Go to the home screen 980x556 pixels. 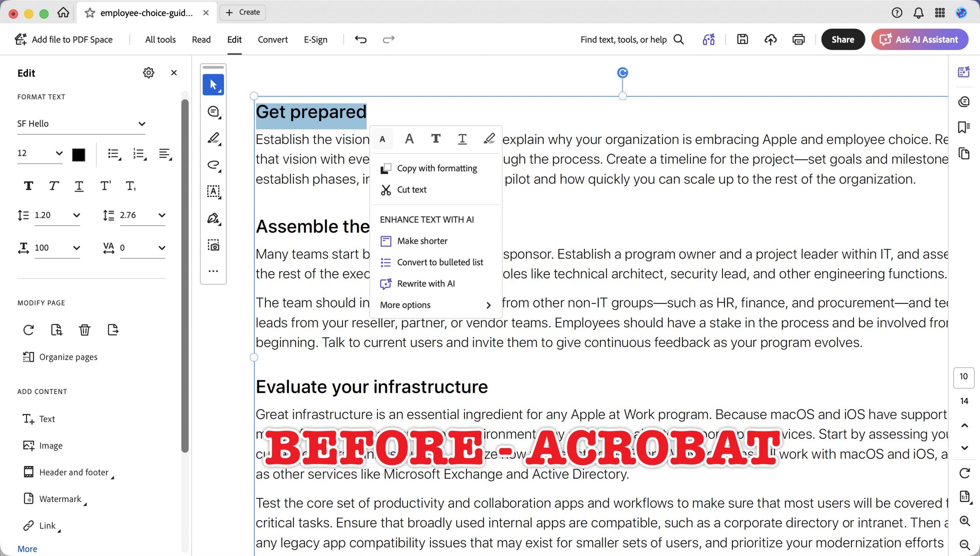tap(63, 13)
